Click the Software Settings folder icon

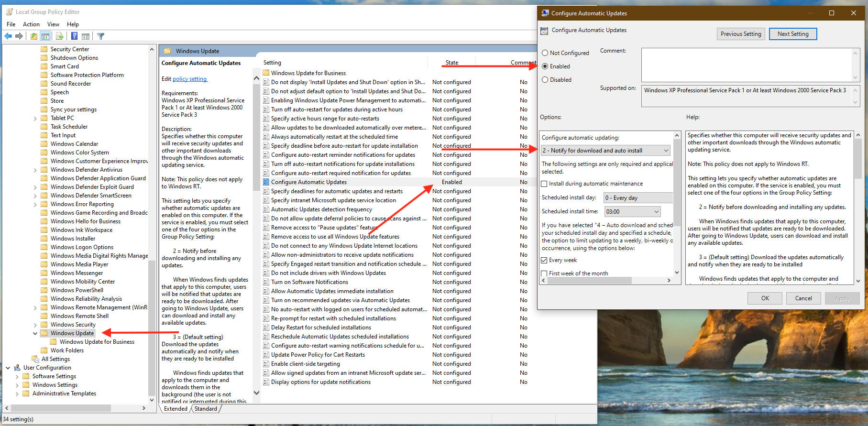pyautogui.click(x=26, y=376)
